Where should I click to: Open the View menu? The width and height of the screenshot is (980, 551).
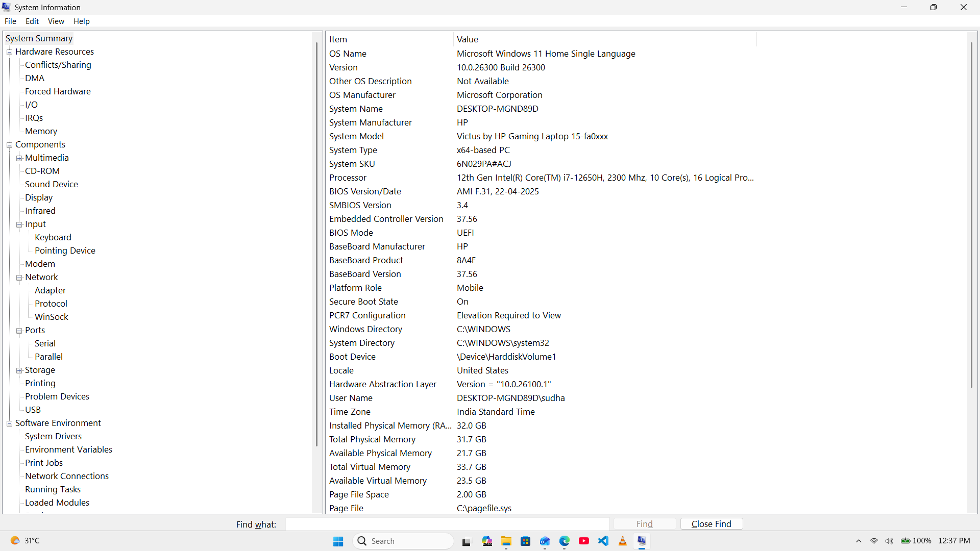pos(56,21)
